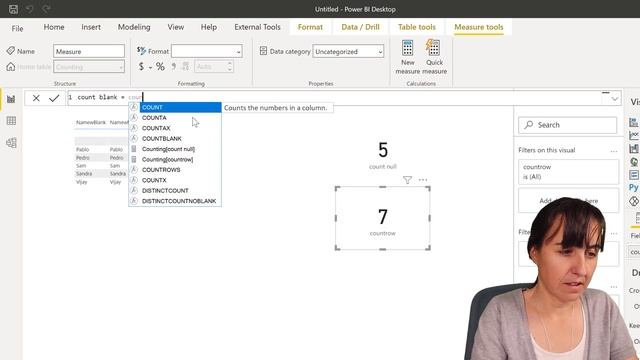Choose the COUNTA function suggestion
The height and width of the screenshot is (360, 640).
(175, 118)
